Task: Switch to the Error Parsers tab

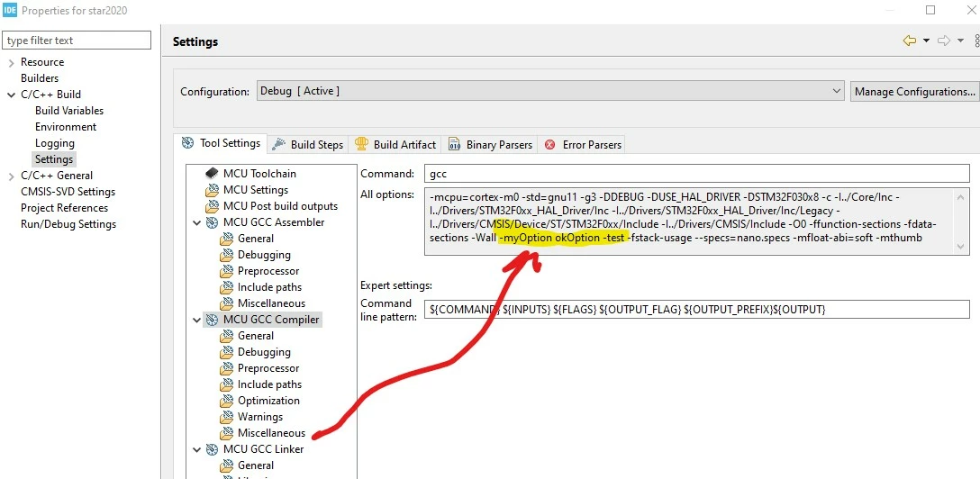Action: [x=583, y=144]
